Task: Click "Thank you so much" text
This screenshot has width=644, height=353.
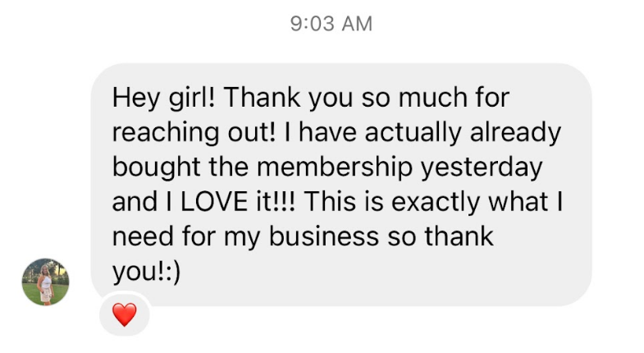Action: [x=332, y=99]
